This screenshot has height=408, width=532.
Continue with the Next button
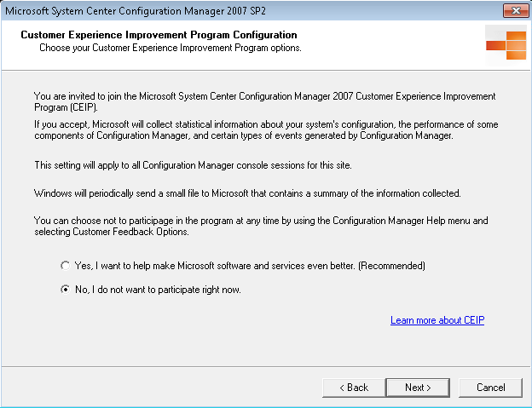[418, 388]
